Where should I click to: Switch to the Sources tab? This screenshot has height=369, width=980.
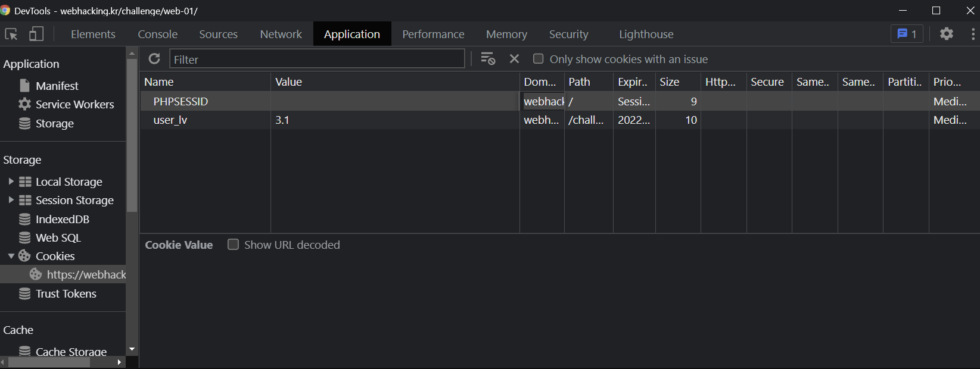(x=218, y=34)
